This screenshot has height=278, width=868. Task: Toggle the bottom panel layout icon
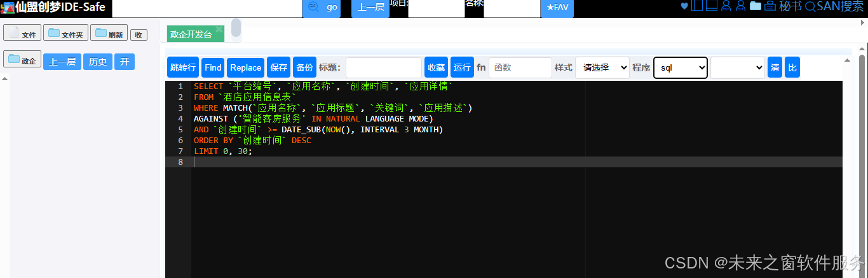tap(711, 6)
